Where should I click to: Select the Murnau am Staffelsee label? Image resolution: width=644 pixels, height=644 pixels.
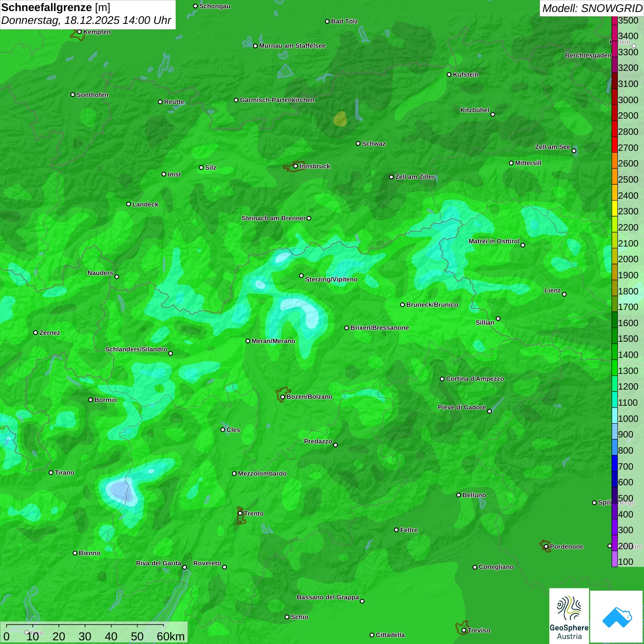(292, 46)
